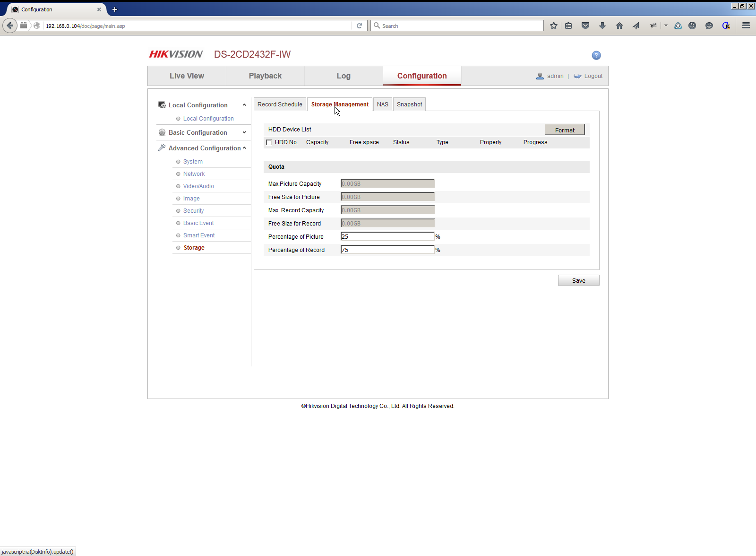
Task: Click the Progress column header
Action: pos(535,142)
